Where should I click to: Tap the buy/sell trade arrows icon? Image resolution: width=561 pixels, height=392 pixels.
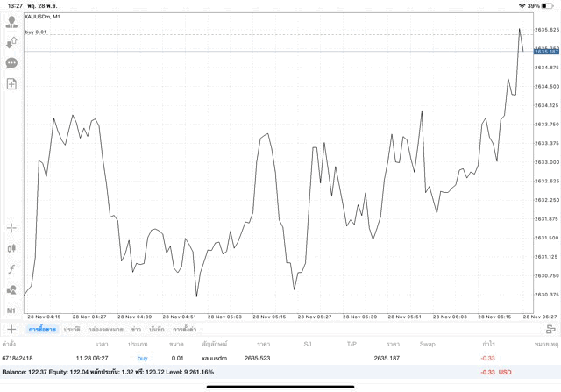12,42
